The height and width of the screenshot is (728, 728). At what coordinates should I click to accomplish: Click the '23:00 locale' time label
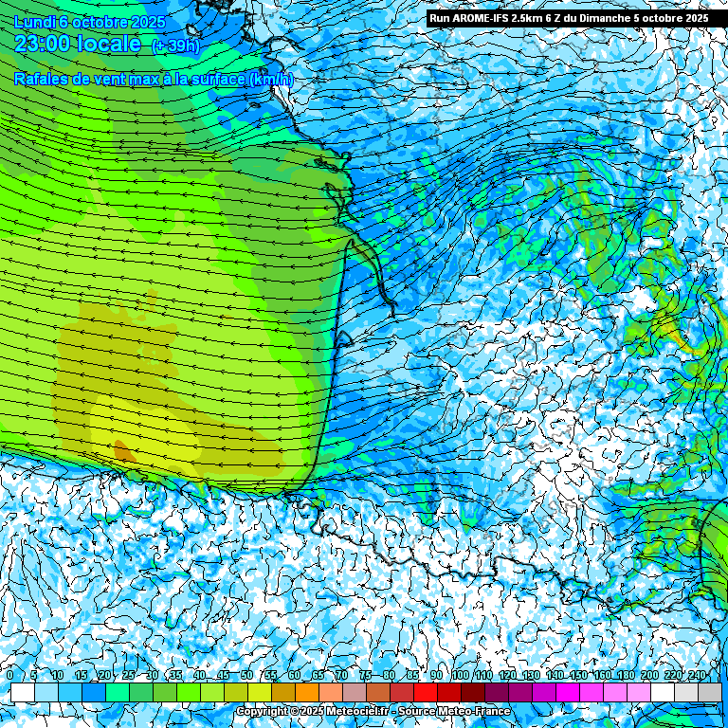(x=80, y=44)
